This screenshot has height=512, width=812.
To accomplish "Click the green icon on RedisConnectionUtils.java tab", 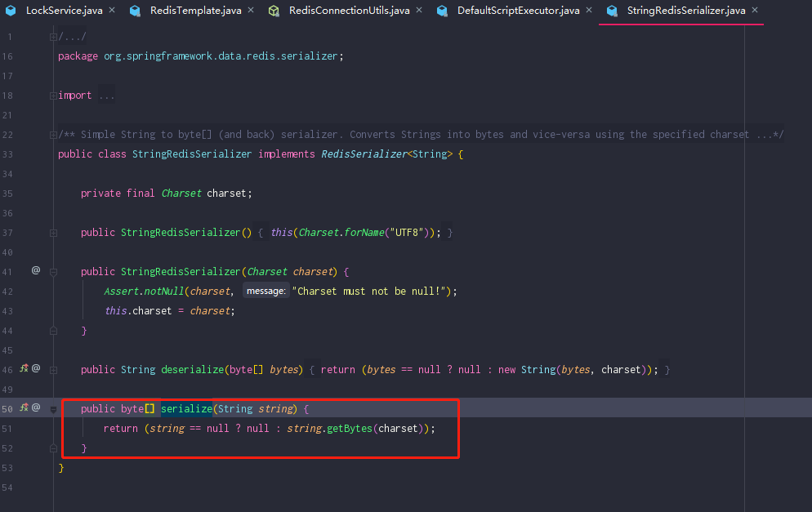I will coord(274,11).
